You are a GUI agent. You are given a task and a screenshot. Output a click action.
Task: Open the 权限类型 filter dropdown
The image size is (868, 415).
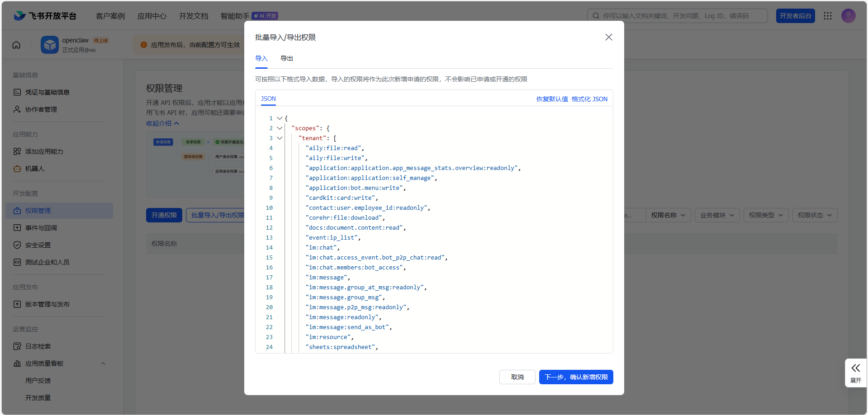tap(766, 215)
